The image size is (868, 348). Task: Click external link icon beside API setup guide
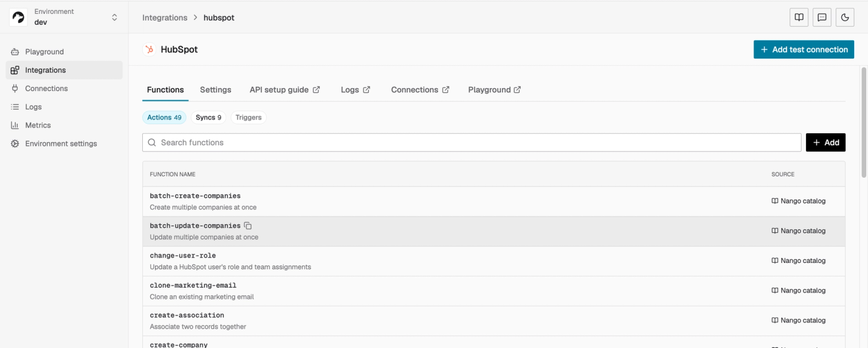pos(316,90)
